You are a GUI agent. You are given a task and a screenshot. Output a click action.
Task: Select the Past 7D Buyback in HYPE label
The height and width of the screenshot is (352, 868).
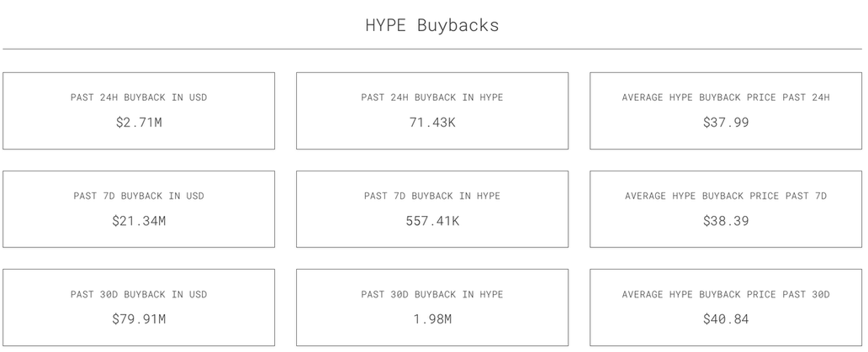pyautogui.click(x=432, y=196)
